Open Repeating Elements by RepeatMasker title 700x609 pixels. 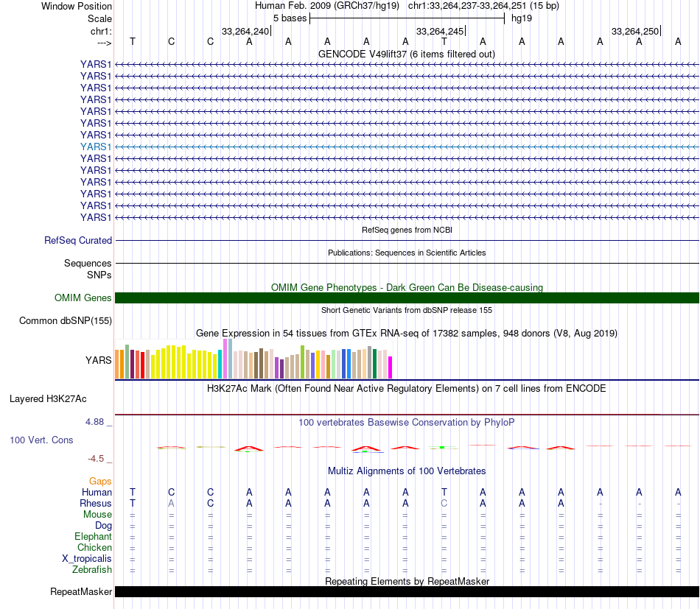407,581
